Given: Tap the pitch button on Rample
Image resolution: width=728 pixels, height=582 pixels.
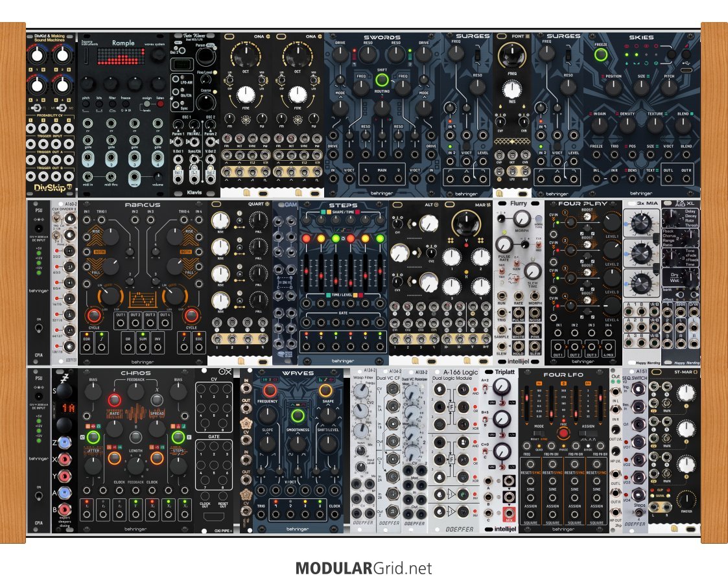Looking at the screenshot, I should [x=86, y=104].
